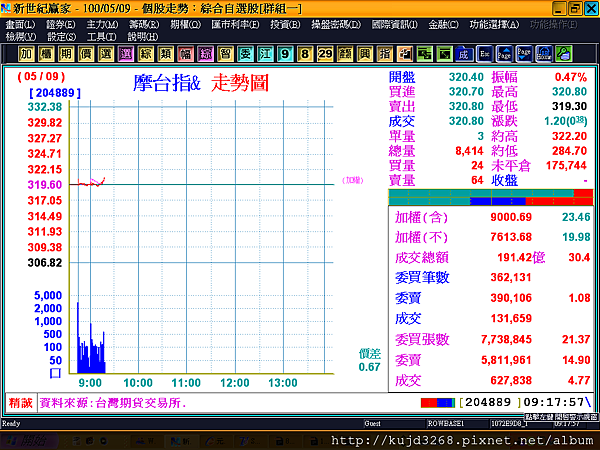Click the yellow 8 toolbar icon
600x450 pixels.
pos(305,54)
